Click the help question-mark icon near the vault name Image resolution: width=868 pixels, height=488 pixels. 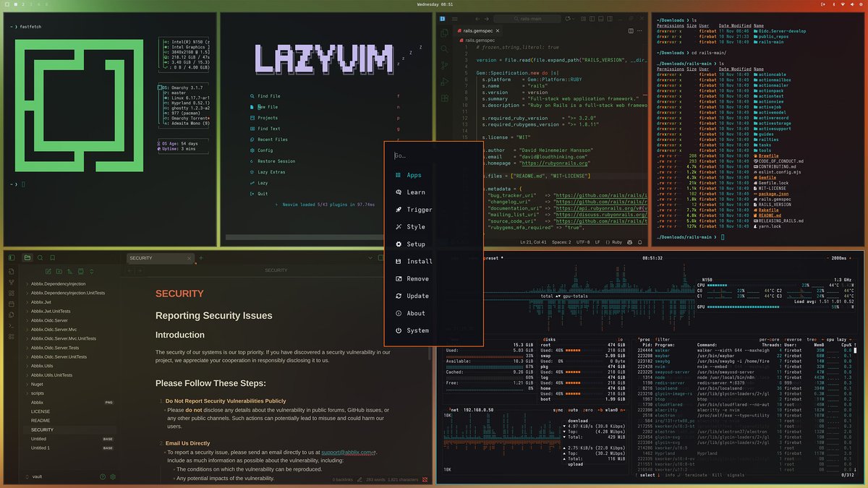coord(101,476)
